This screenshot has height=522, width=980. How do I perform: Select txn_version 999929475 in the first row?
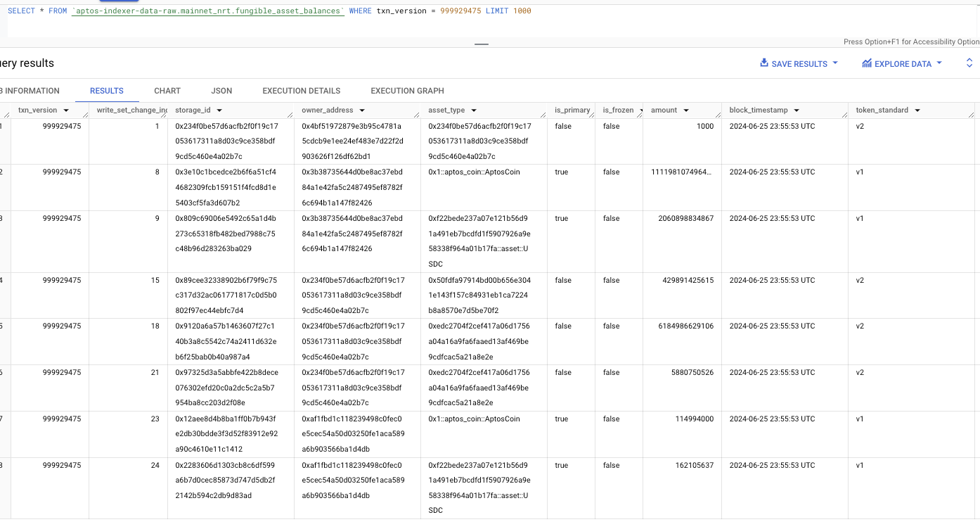pos(61,127)
